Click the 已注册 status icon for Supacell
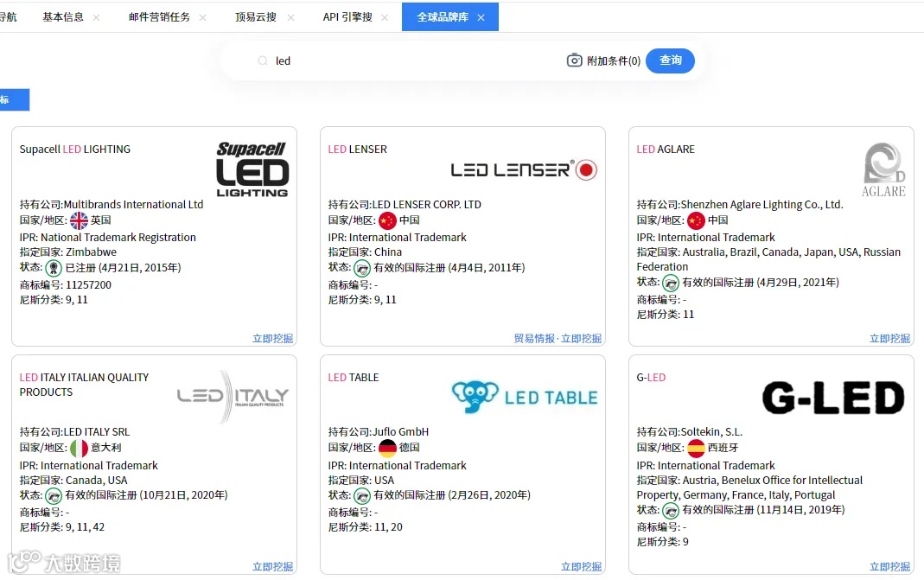 (54, 268)
